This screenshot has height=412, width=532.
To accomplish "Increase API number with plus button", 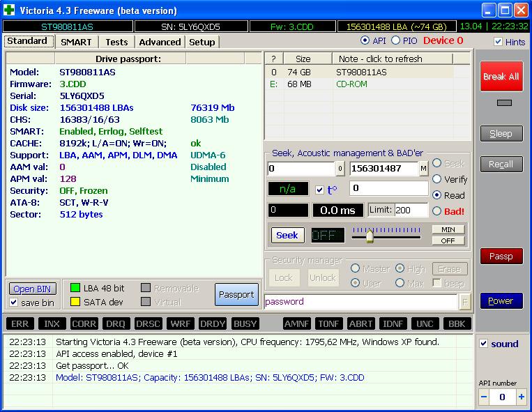I will 521,397.
